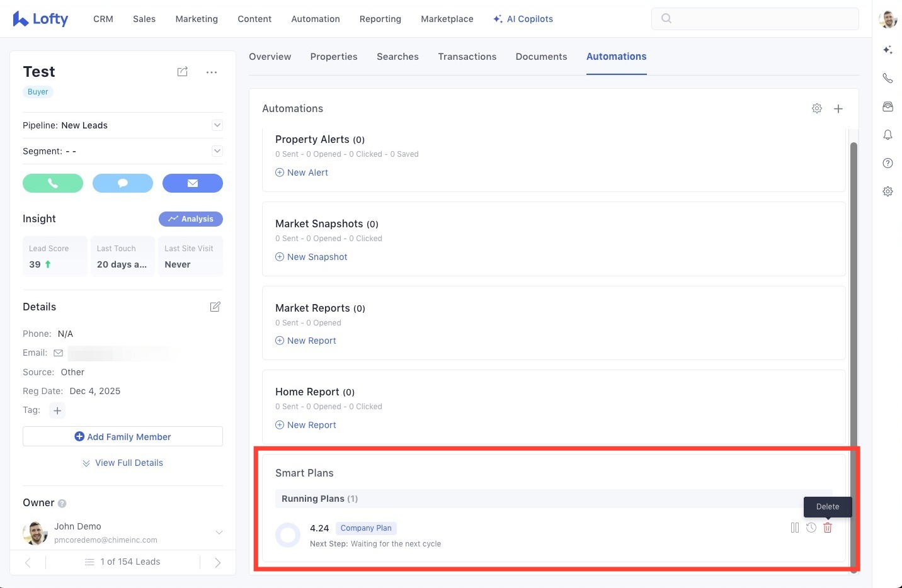Viewport: 902px width, 588px height.
Task: Click the top search input field
Action: (755, 19)
